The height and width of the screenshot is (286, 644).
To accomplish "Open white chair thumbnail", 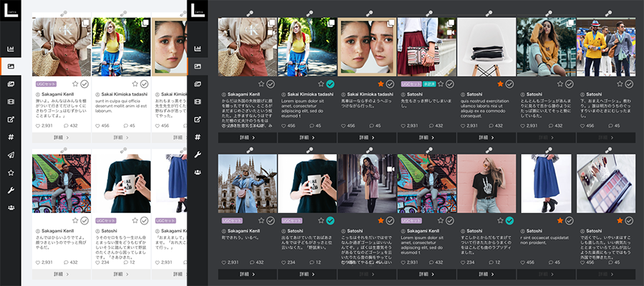I will pyautogui.click(x=487, y=46).
